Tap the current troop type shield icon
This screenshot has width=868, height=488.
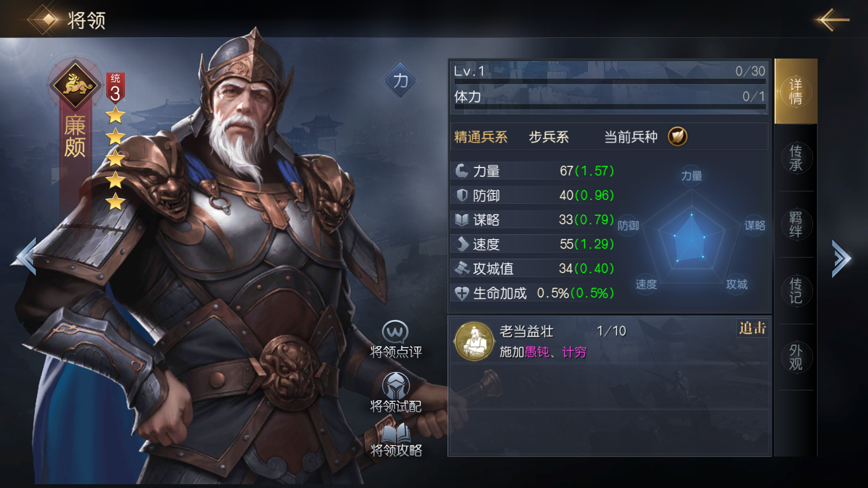coord(677,137)
